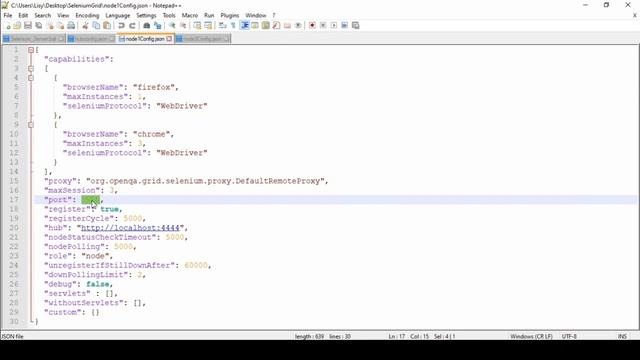Click the macro Playback icon
The image size is (640, 360).
tap(334, 25)
